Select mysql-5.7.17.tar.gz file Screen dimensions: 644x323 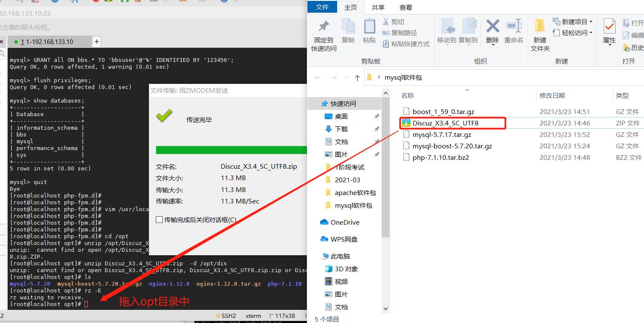[442, 135]
